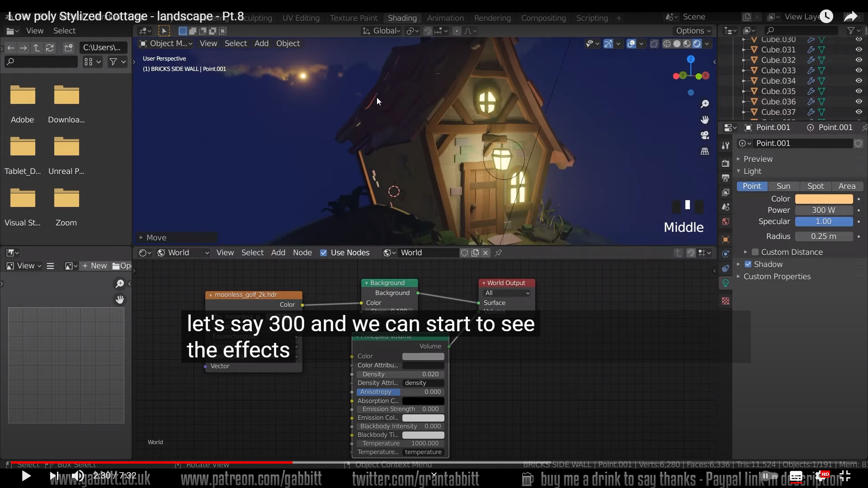The width and height of the screenshot is (868, 488).
Task: Open the Node menu in shader editor
Action: click(302, 253)
